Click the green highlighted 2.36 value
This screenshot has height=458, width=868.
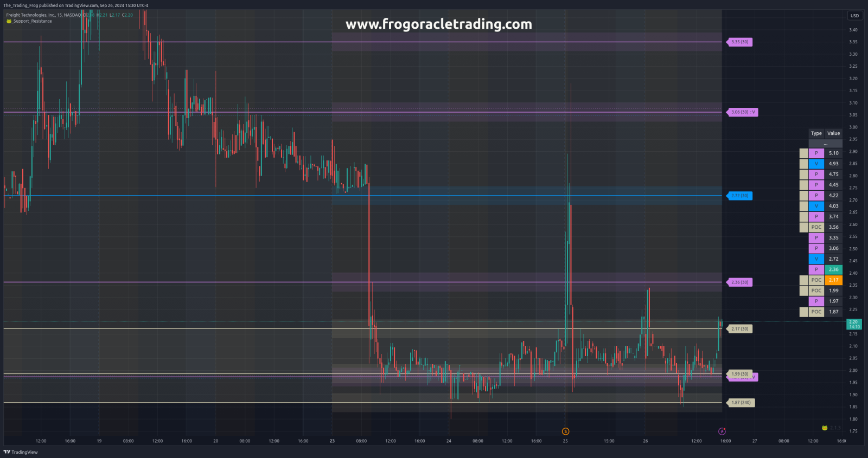(834, 269)
